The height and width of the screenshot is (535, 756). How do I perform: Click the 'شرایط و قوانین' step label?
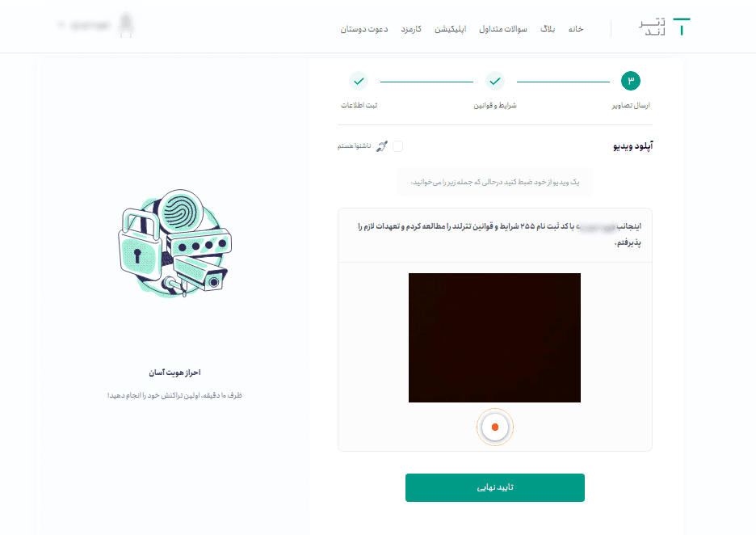tap(494, 105)
